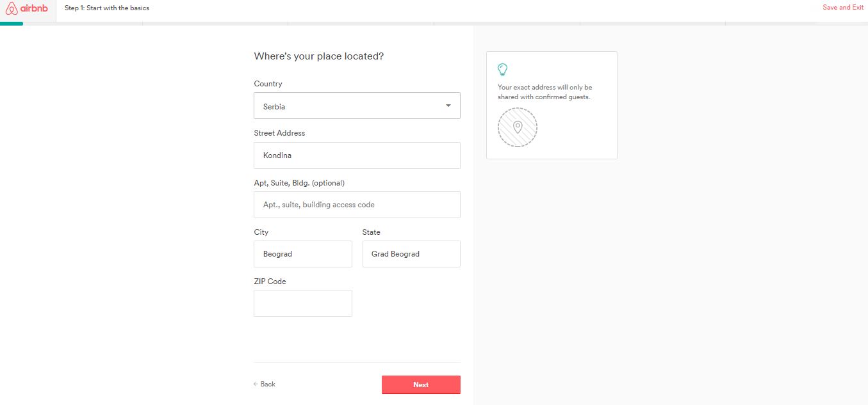The height and width of the screenshot is (405, 868).
Task: Click the map pin location icon
Action: (x=518, y=127)
